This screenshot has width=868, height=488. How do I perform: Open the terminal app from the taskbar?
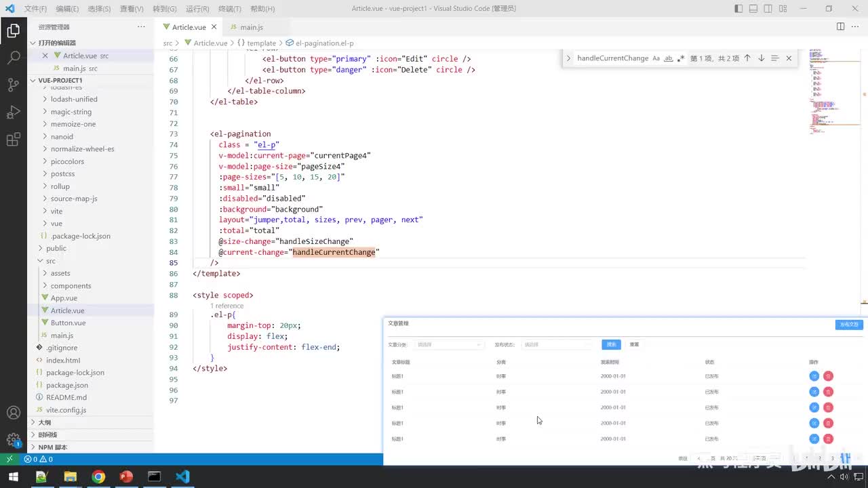point(154,476)
